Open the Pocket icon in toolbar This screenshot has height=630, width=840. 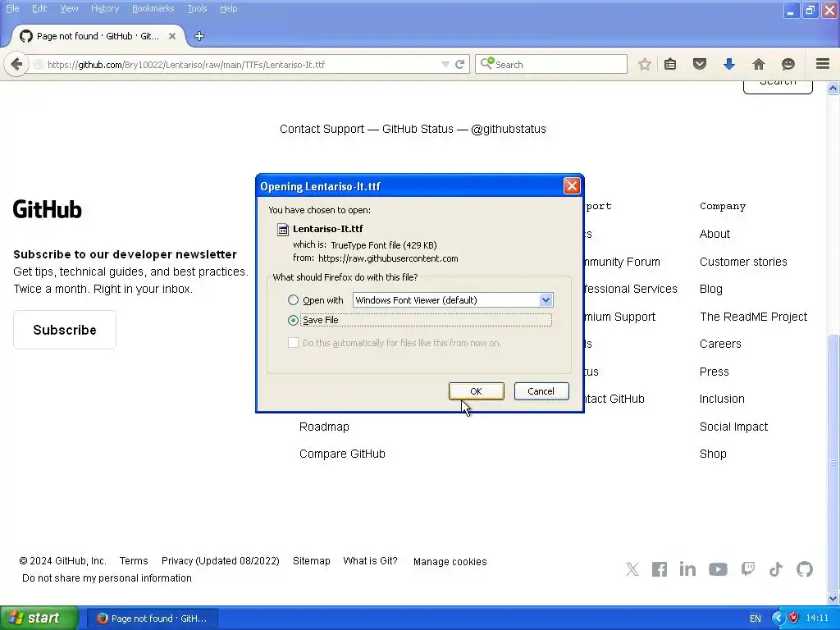coord(700,64)
